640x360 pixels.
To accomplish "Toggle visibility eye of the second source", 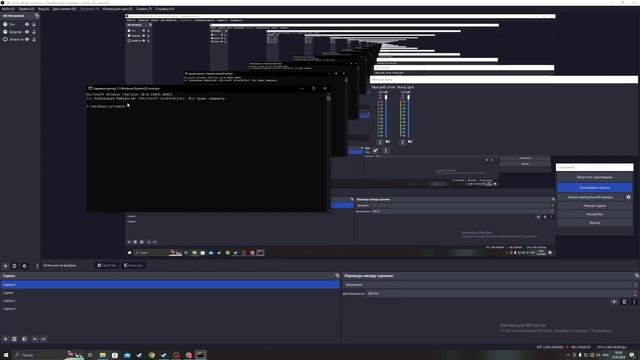I will 27,32.
